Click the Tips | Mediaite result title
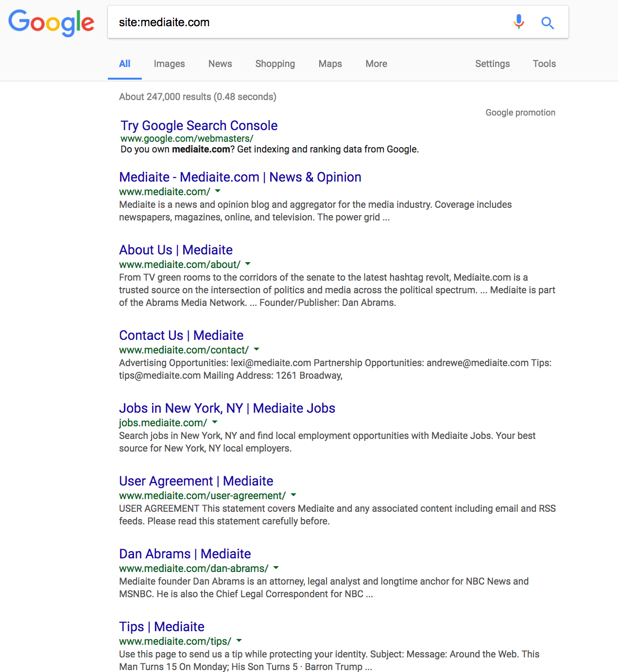Screen dimensions: 618x672 click(x=161, y=627)
